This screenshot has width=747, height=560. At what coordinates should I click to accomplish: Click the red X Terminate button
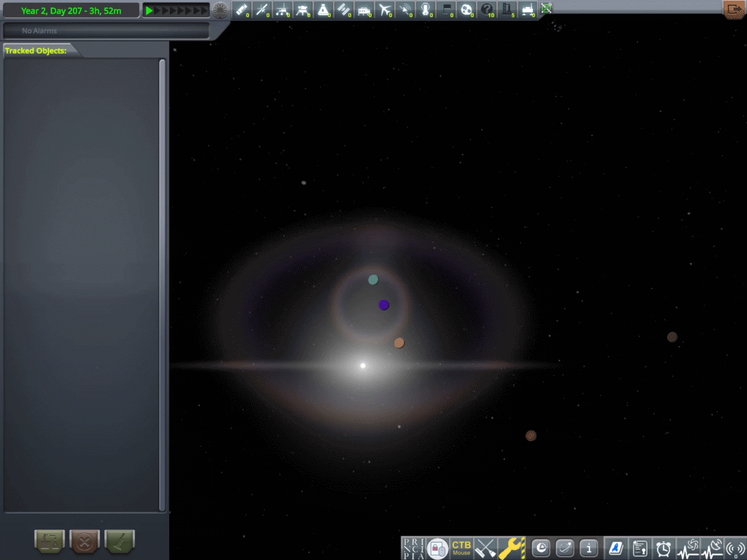(84, 542)
